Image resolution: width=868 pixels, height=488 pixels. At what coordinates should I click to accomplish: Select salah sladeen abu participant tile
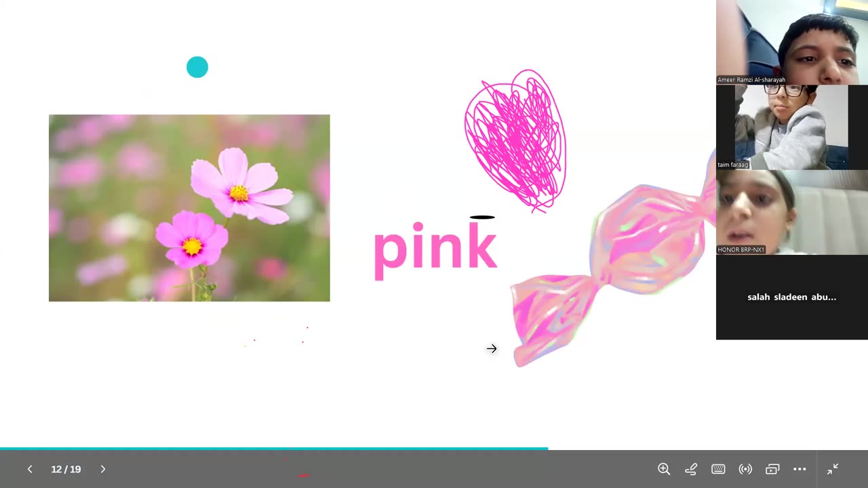(792, 297)
